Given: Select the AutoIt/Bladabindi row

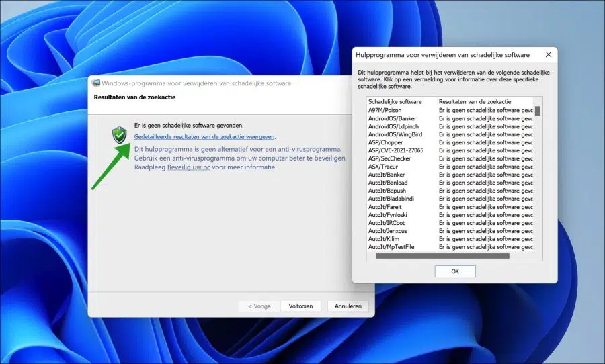Looking at the screenshot, I should [450, 199].
